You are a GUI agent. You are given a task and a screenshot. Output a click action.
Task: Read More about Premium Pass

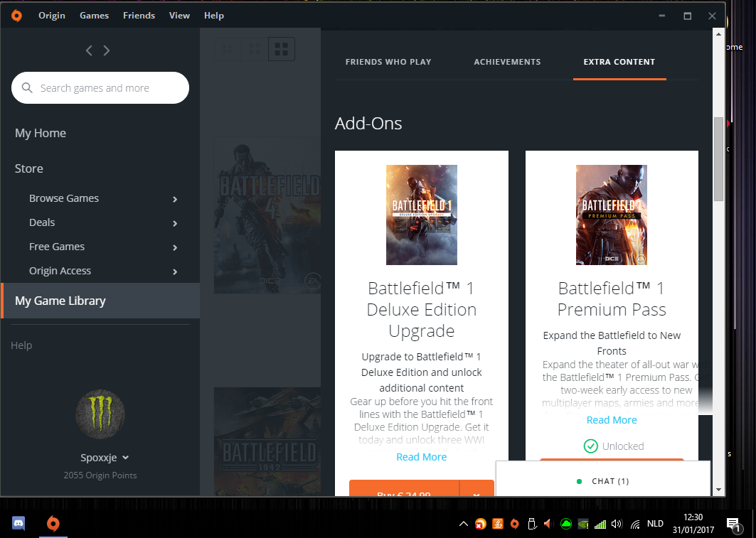[612, 420]
